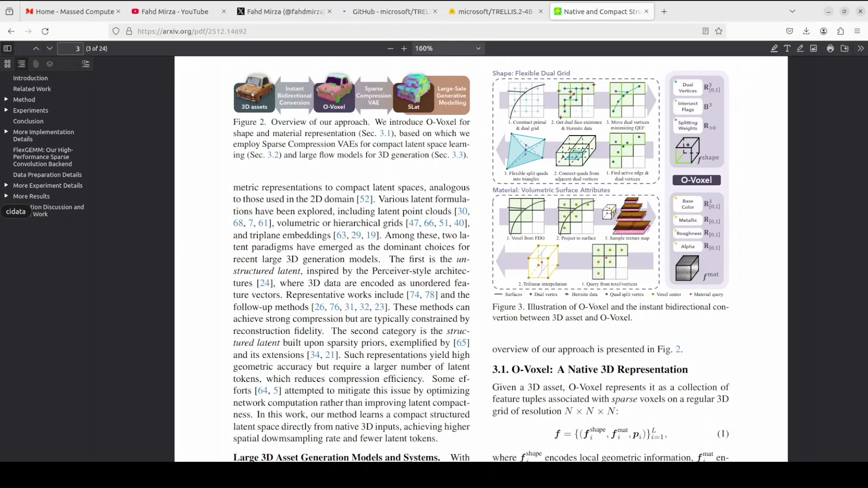Select the add text annotation tool
The width and height of the screenshot is (868, 488).
[x=787, y=48]
